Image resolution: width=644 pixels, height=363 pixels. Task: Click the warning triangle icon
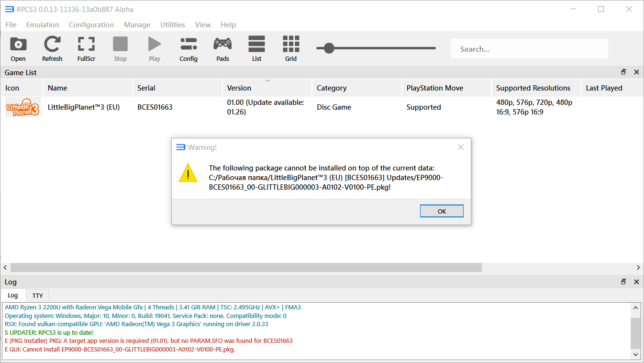(188, 172)
